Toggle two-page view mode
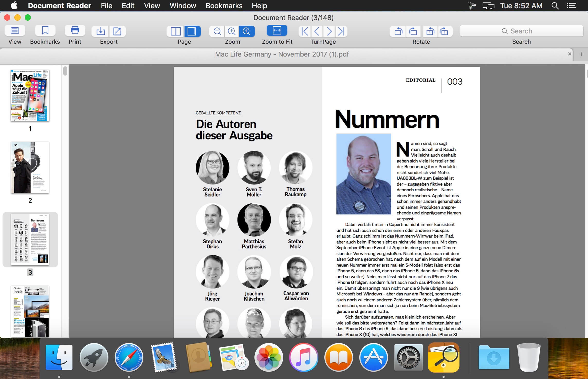This screenshot has height=379, width=588. click(176, 31)
